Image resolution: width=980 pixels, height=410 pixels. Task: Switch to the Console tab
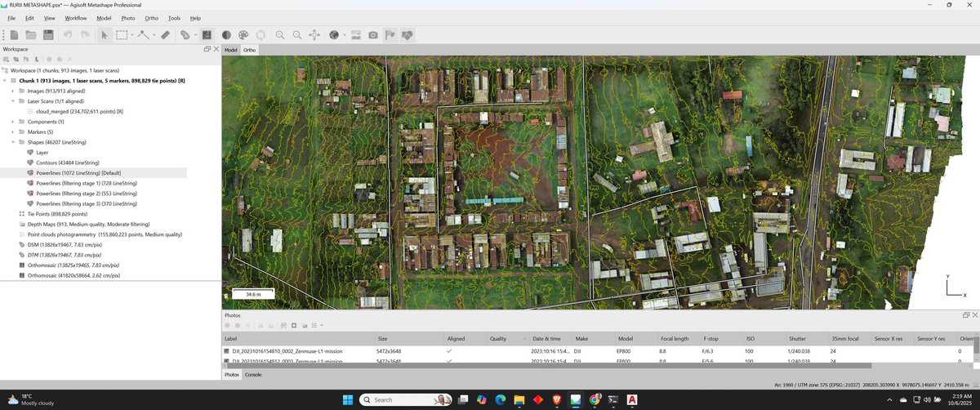253,374
